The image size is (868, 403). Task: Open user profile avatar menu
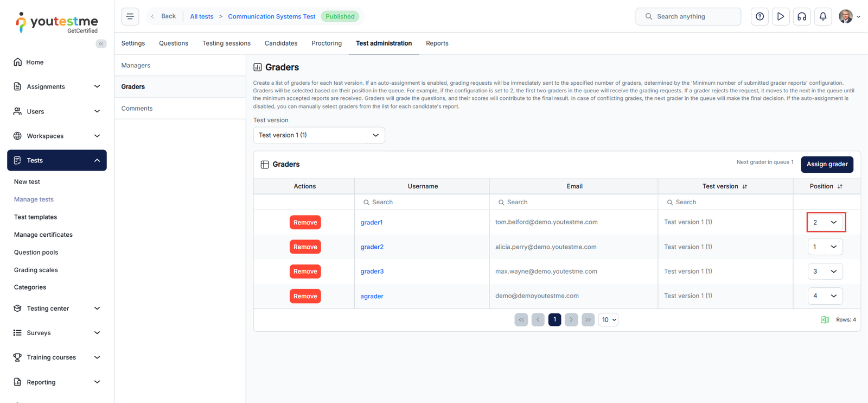tap(848, 16)
